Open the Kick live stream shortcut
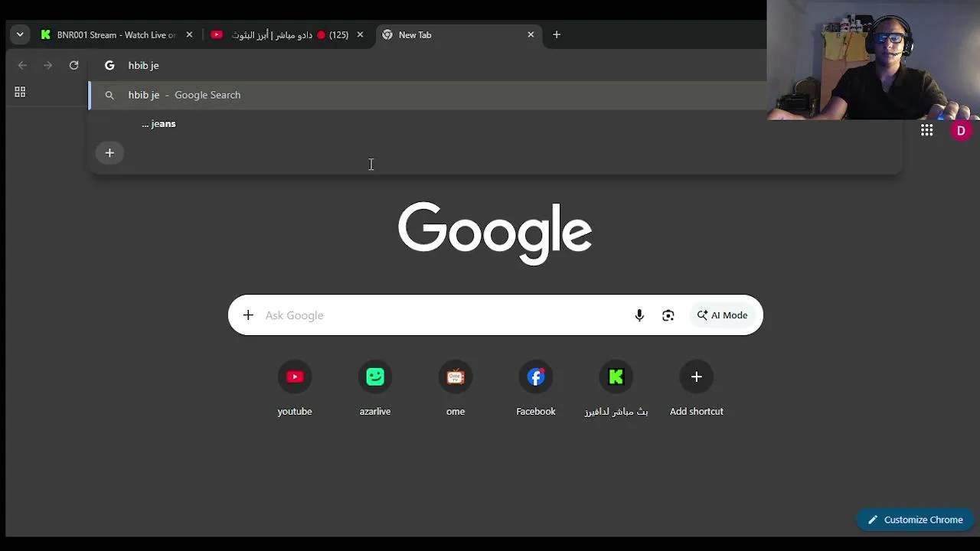980x551 pixels. coord(616,389)
